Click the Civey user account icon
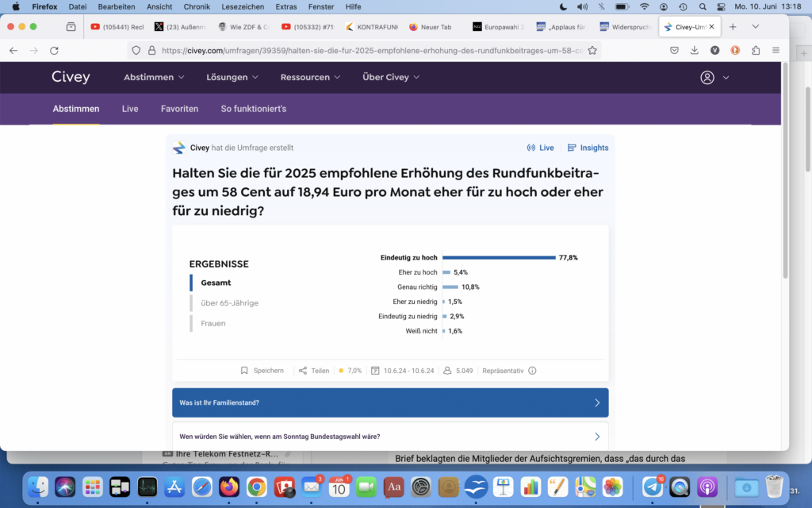 coord(707,78)
